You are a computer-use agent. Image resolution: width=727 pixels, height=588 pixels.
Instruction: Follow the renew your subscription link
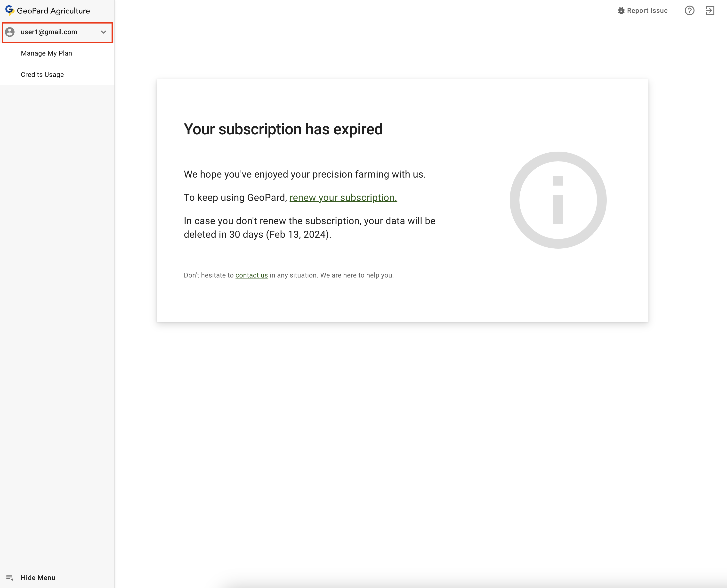click(343, 197)
